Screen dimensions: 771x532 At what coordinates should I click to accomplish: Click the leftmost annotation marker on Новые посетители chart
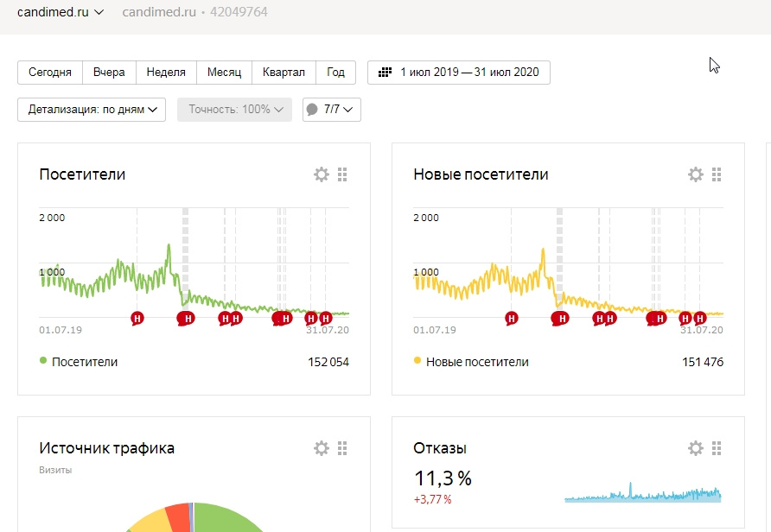(512, 319)
